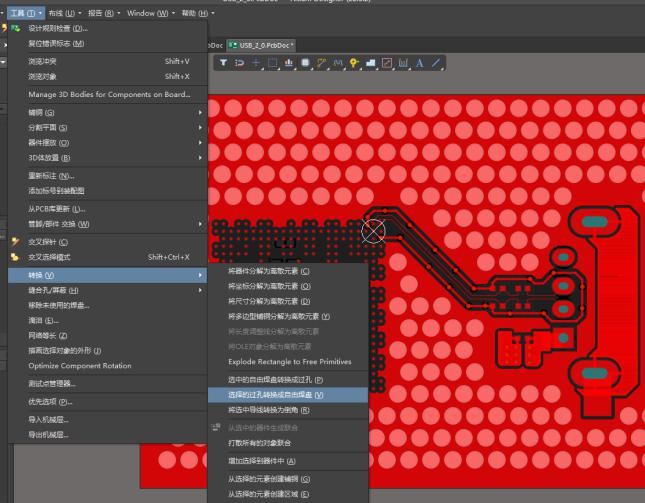Select the interactive routing tool icon
The image size is (645, 503).
pyautogui.click(x=321, y=63)
